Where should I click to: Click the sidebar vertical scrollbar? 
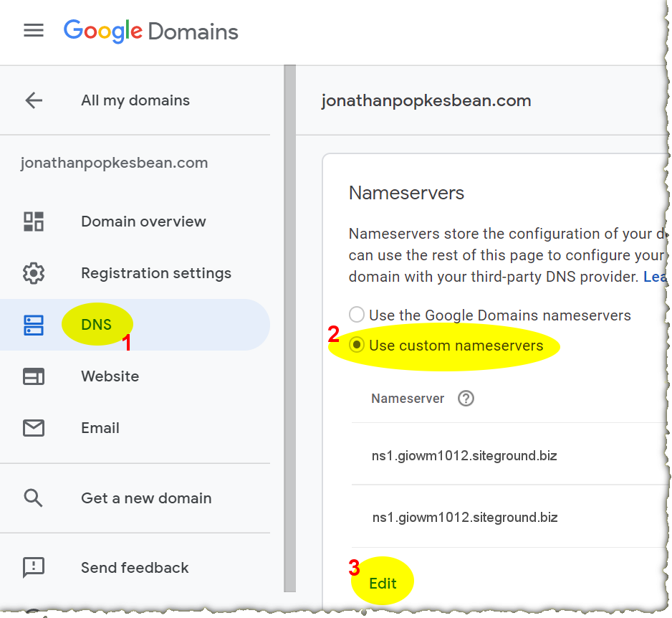point(289,328)
